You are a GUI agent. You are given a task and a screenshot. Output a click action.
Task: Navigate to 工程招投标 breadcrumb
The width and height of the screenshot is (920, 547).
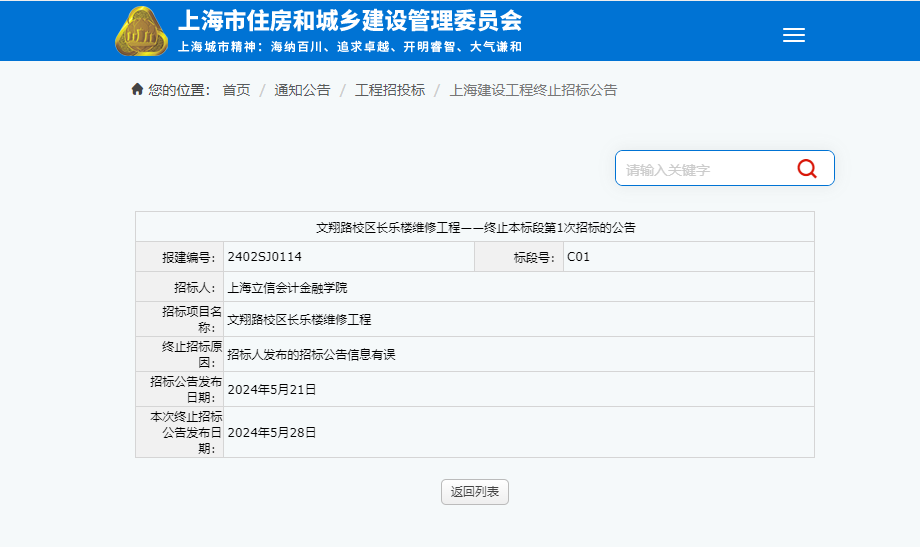[x=389, y=90]
